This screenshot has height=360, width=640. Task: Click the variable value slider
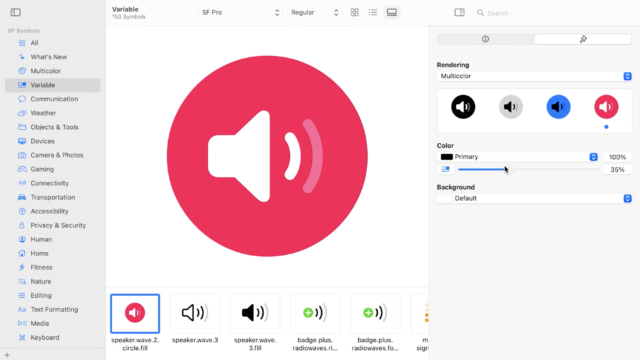528,169
